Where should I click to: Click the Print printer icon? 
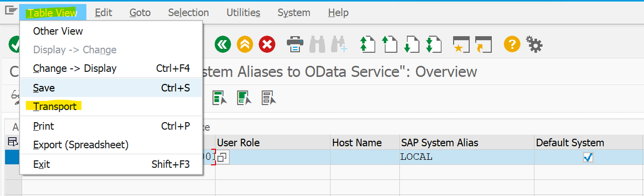point(295,44)
